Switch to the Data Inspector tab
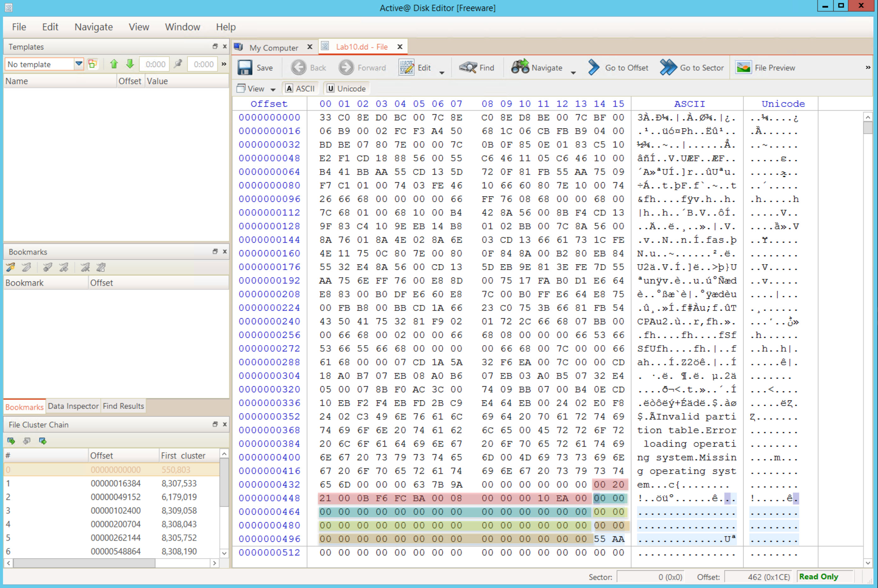The height and width of the screenshot is (588, 878). coord(73,406)
